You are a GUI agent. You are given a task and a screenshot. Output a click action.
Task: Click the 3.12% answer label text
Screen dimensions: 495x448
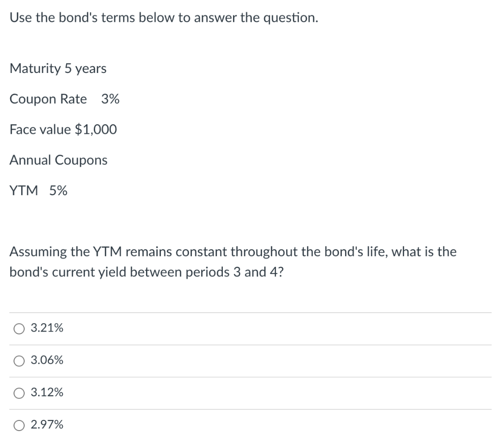click(46, 392)
